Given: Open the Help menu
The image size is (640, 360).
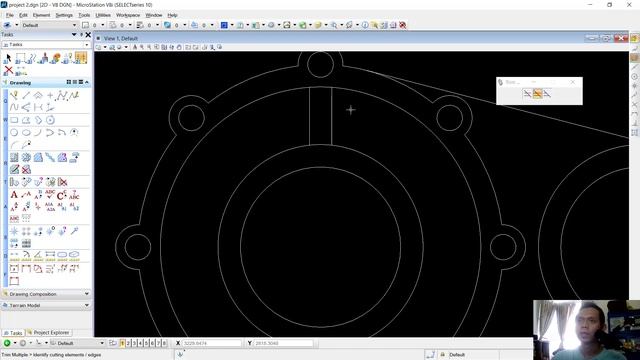Looking at the screenshot, I should [173, 15].
